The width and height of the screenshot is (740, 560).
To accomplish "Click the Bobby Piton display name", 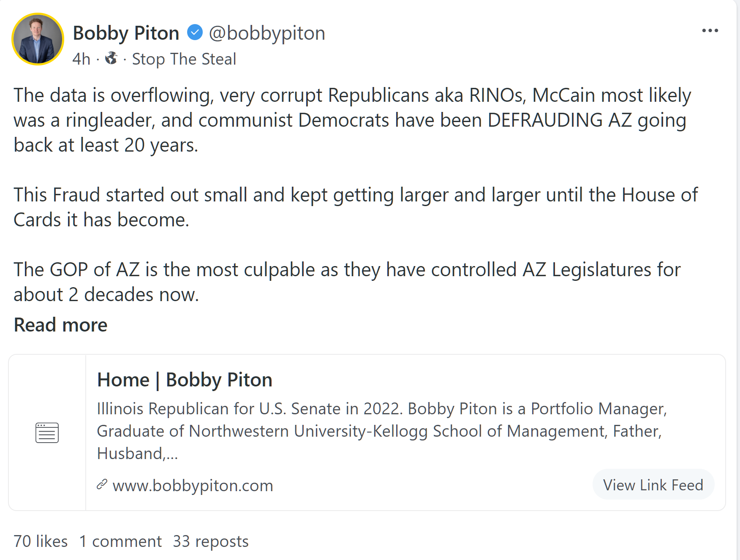I will tap(126, 33).
